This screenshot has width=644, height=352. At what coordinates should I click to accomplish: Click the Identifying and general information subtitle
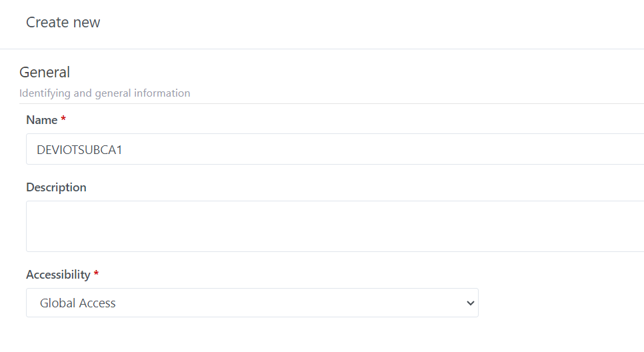[105, 93]
